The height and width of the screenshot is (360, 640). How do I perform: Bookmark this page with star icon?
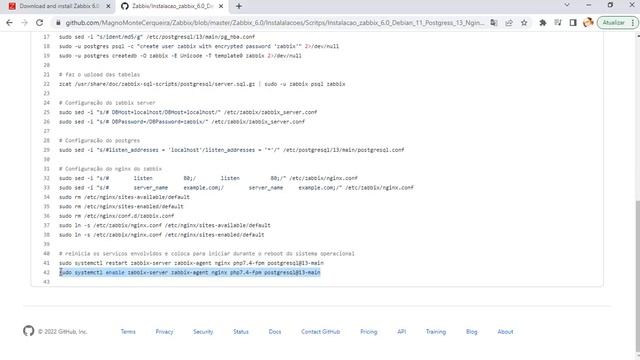click(x=524, y=23)
